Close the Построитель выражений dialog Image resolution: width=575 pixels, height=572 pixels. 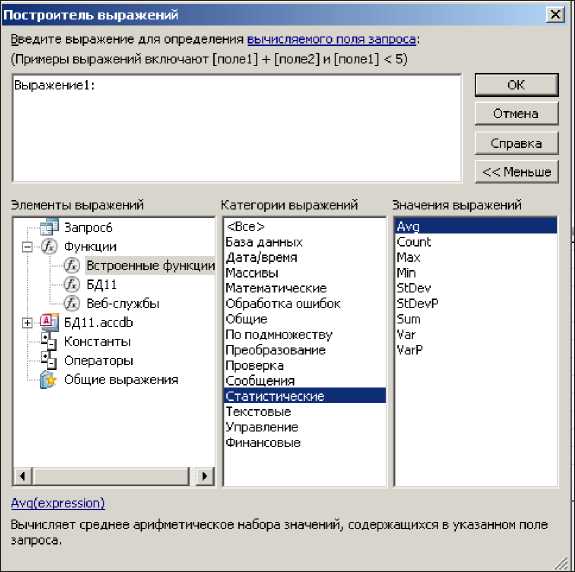point(555,15)
